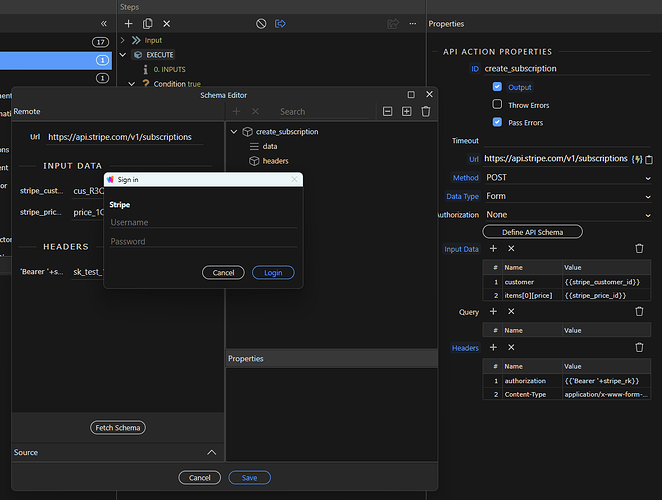
Task: Select the headers node in schema tree
Action: pos(275,161)
